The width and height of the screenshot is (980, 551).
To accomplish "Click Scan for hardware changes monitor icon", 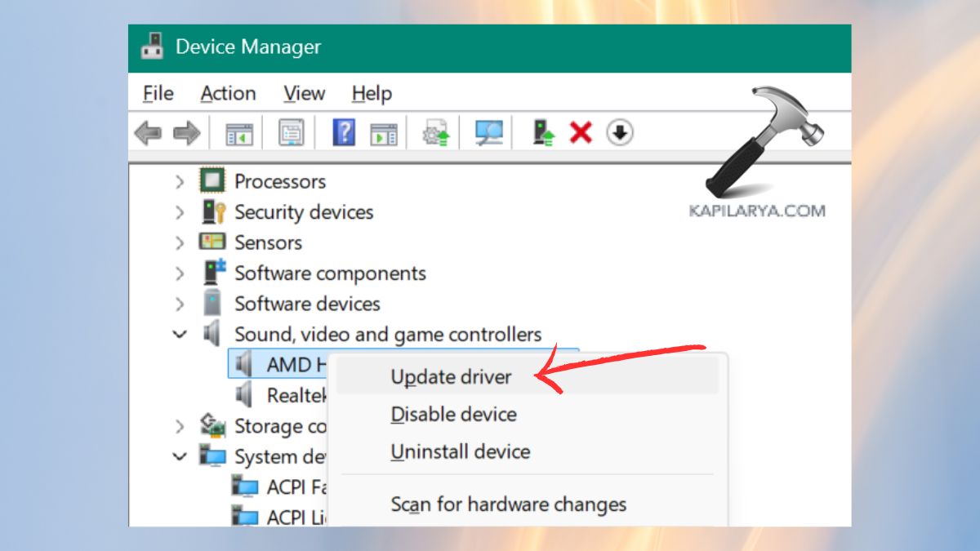I will coord(489,132).
